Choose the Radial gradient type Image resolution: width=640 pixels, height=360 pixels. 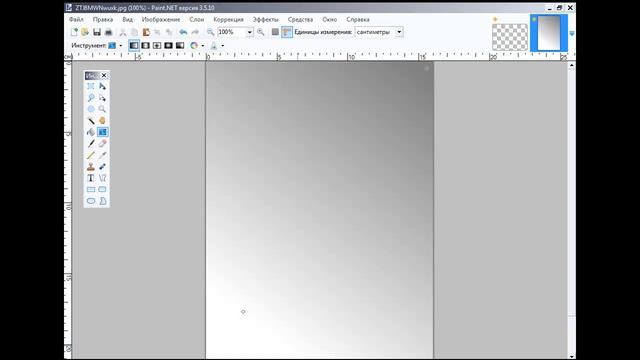point(168,45)
